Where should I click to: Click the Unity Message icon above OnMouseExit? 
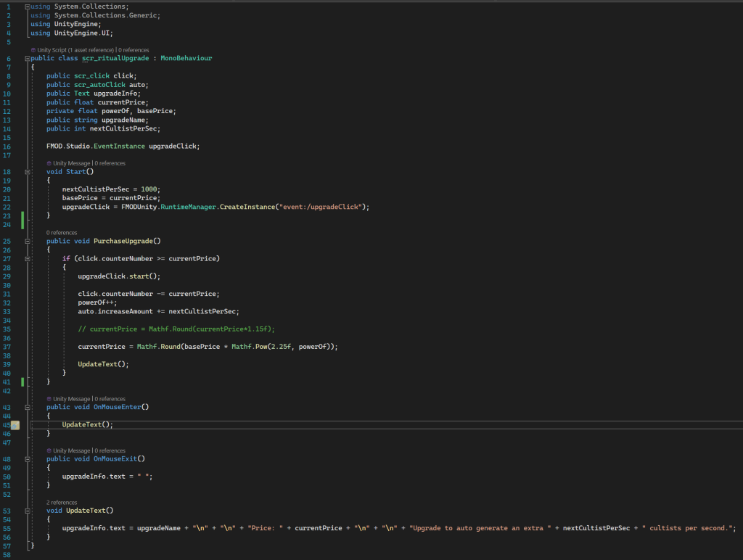pos(49,450)
